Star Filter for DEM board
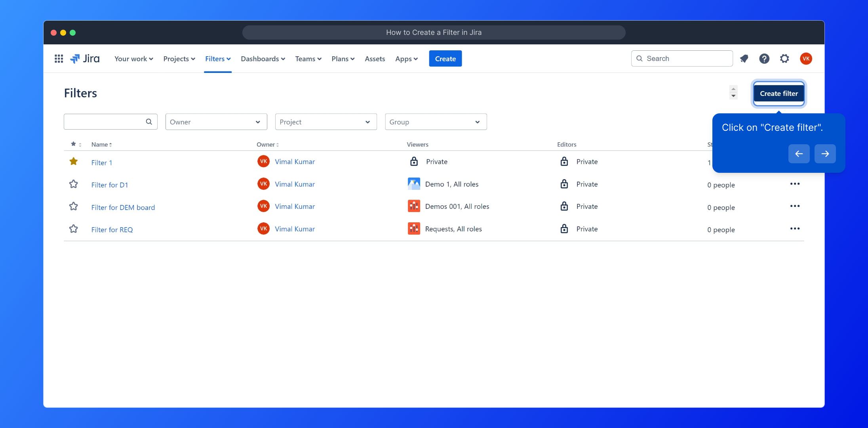The height and width of the screenshot is (428, 868). [73, 206]
